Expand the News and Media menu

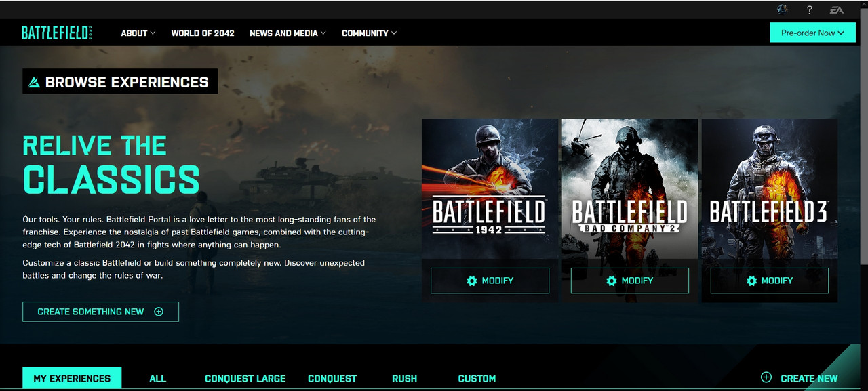coord(288,33)
